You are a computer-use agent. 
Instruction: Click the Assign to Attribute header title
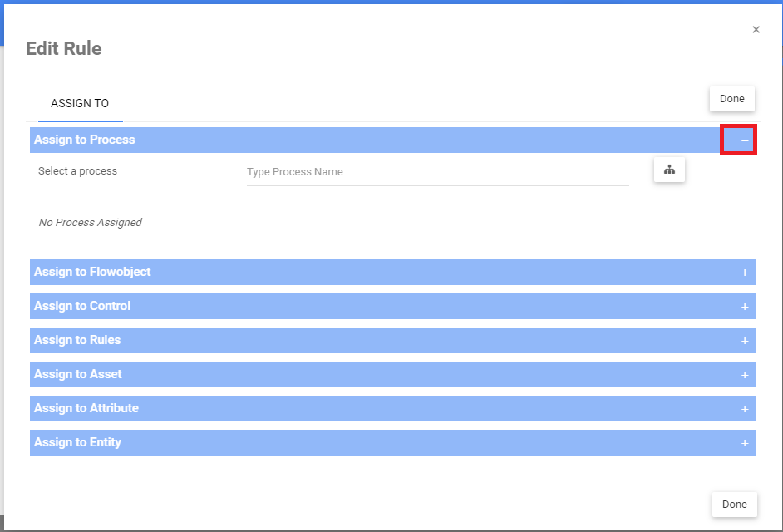[x=86, y=408]
